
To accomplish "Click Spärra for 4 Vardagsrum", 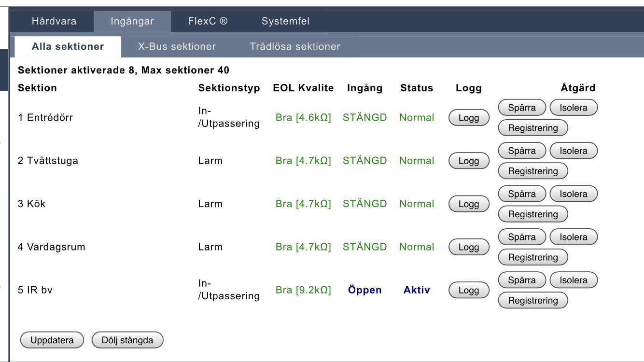I will point(521,237).
